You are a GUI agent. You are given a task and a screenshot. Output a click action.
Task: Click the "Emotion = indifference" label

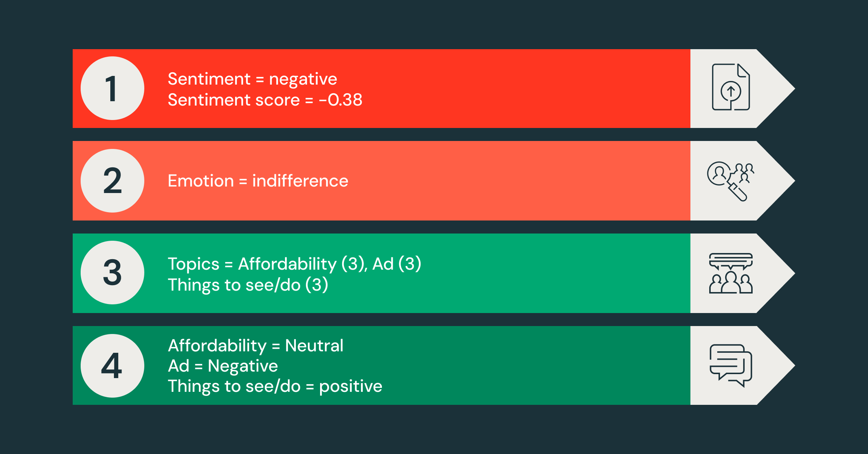[258, 181]
